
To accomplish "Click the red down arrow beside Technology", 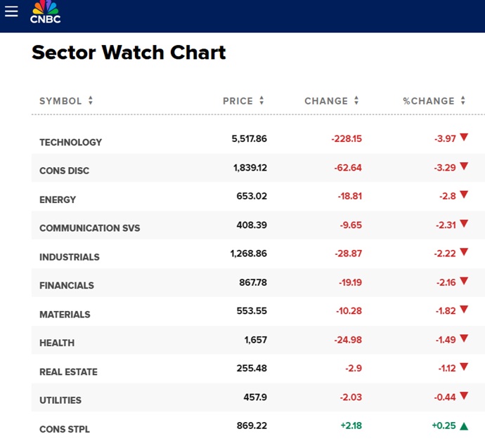I will tap(463, 138).
